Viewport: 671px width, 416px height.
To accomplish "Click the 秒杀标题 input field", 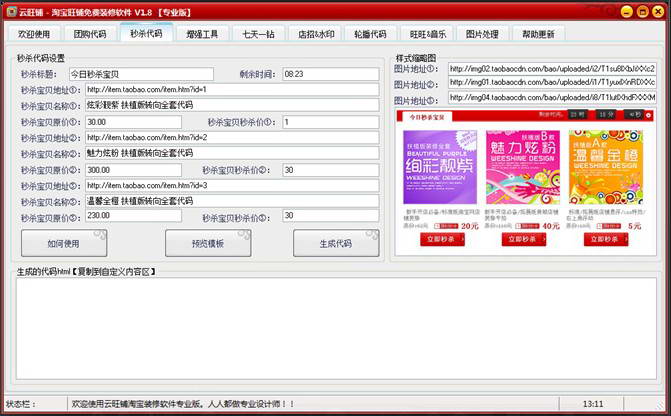I will [x=141, y=74].
